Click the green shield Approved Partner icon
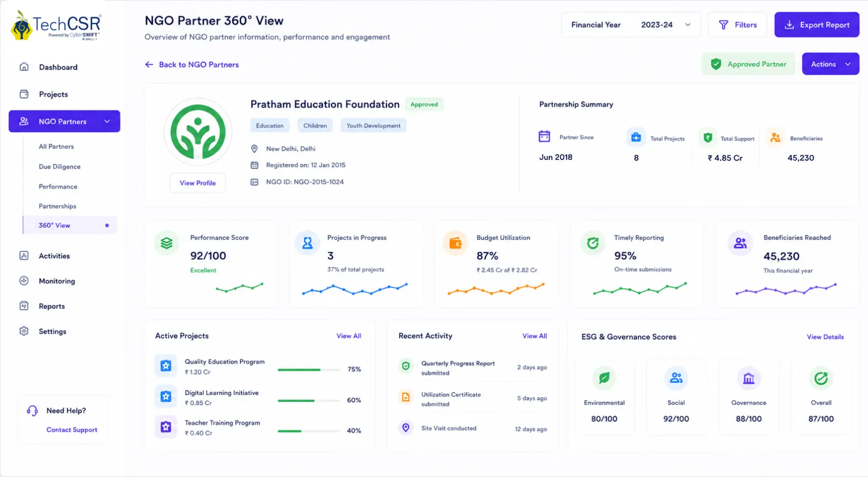Image resolution: width=868 pixels, height=477 pixels. [716, 64]
